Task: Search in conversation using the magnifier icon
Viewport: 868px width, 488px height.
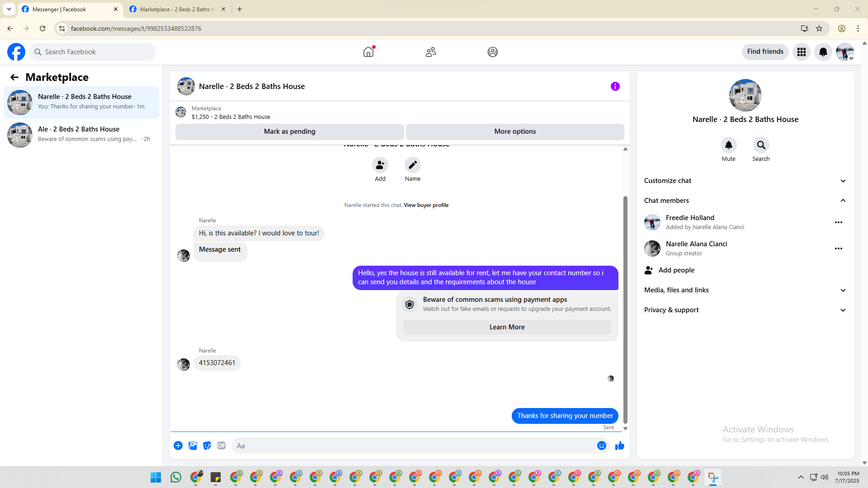Action: (761, 145)
